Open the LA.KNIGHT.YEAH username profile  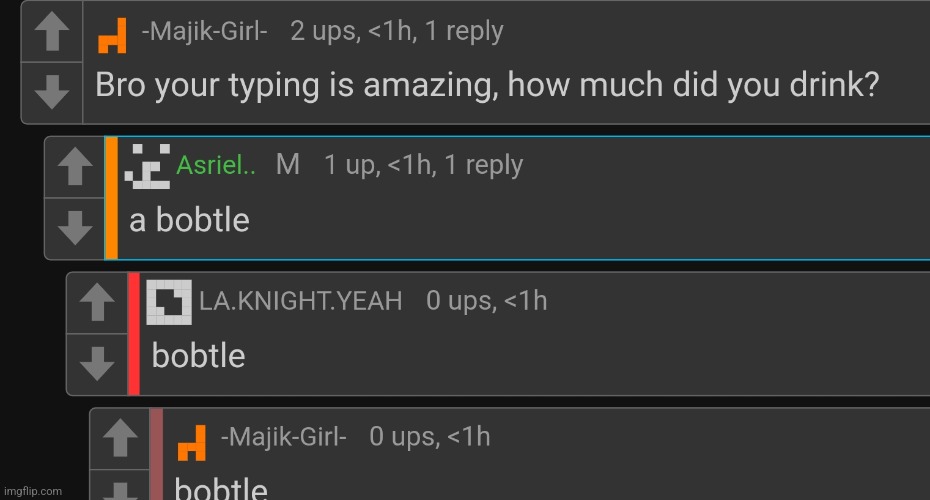[x=300, y=301]
